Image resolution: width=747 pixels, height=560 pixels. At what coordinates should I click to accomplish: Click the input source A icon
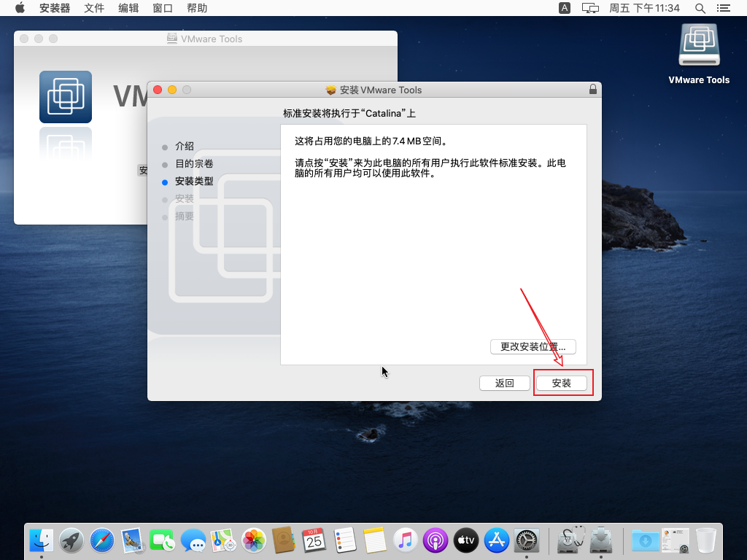coord(565,8)
